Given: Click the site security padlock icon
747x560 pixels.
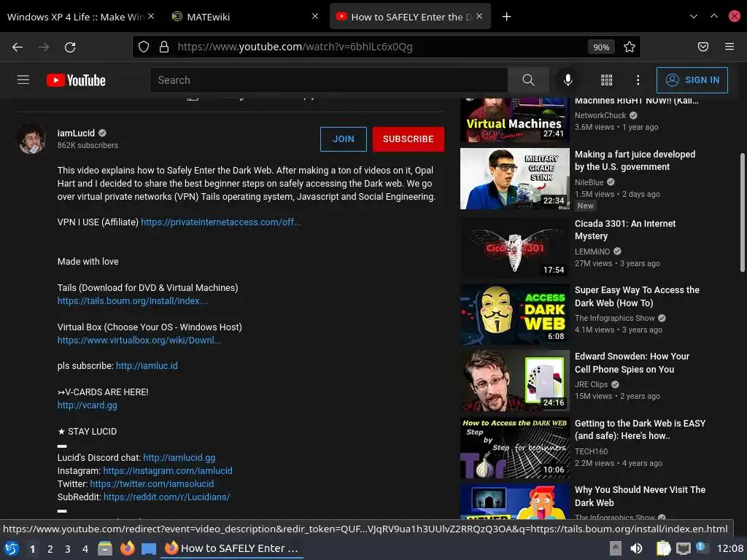Looking at the screenshot, I should coord(164,47).
